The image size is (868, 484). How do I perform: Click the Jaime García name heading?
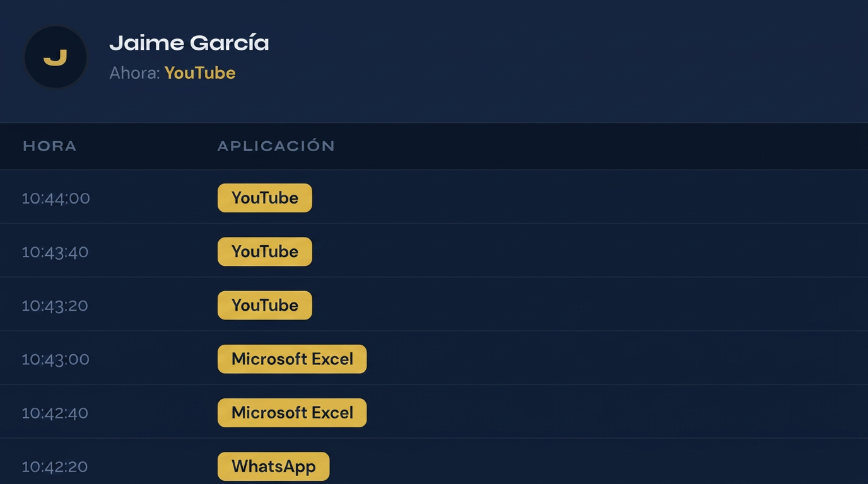[x=189, y=42]
